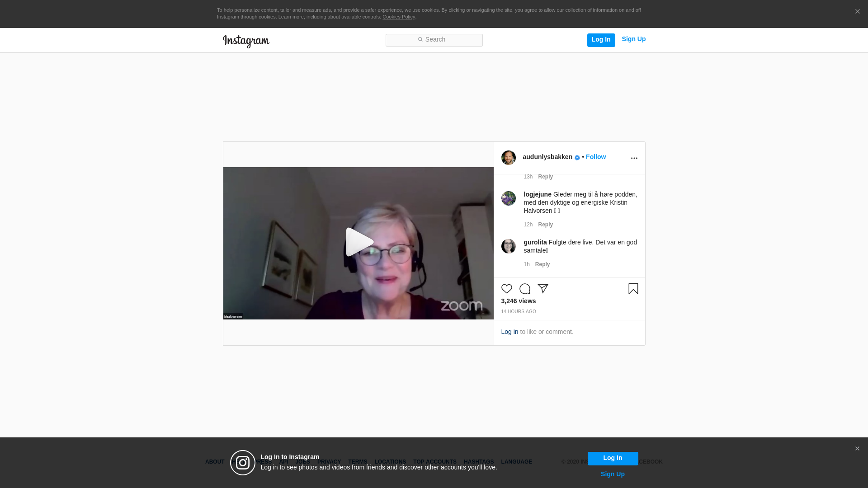Screen dimensions: 868x488
Task: Click the comment bubble icon
Action: click(525, 289)
